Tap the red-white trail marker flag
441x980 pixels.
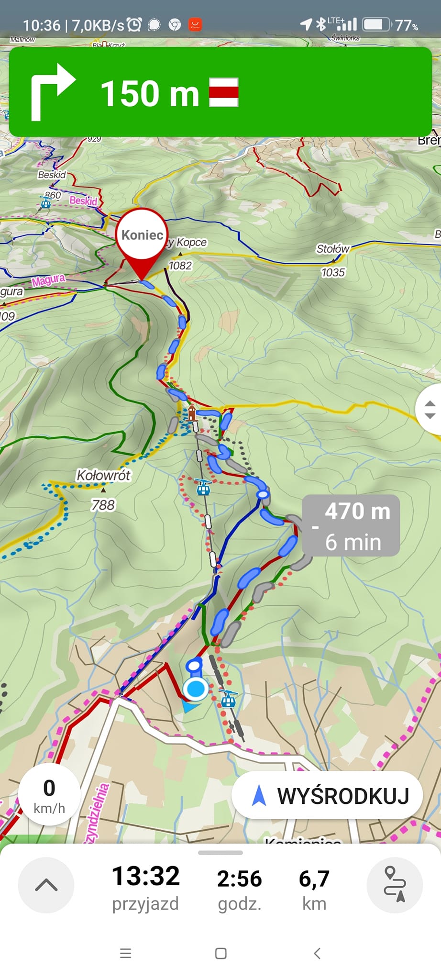pos(224,92)
